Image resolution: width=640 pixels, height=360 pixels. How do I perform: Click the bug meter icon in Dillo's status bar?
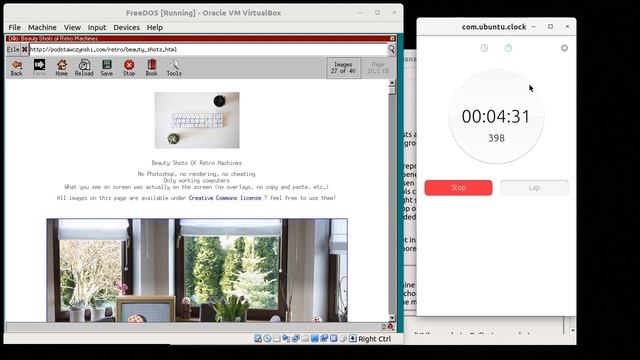pos(390,327)
